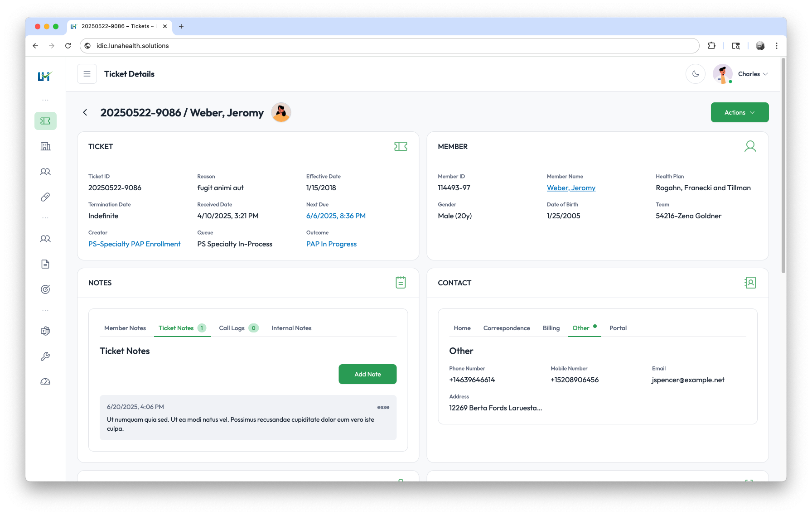This screenshot has width=812, height=515.
Task: Open the Weber, Jeromy member link
Action: 570,188
